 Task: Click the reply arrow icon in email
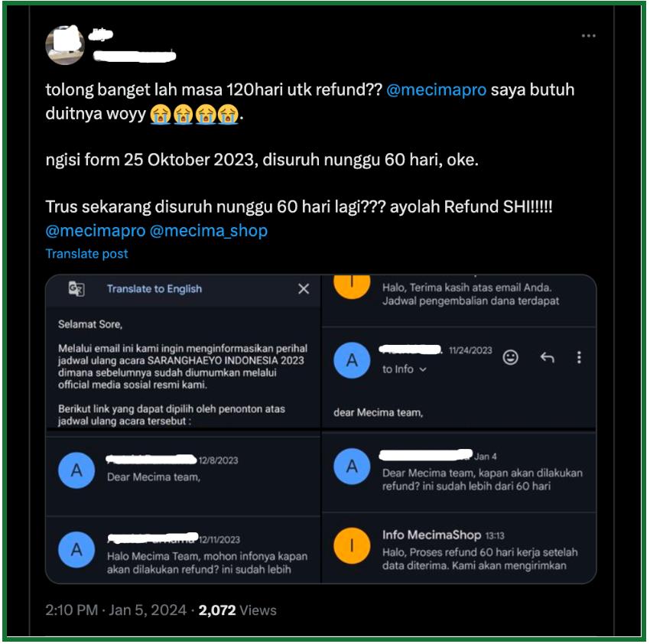548,357
